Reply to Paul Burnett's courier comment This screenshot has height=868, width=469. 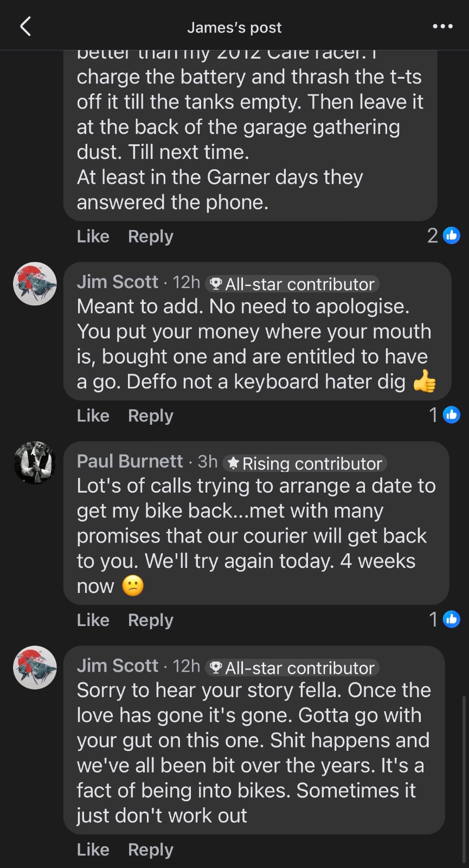coord(151,620)
